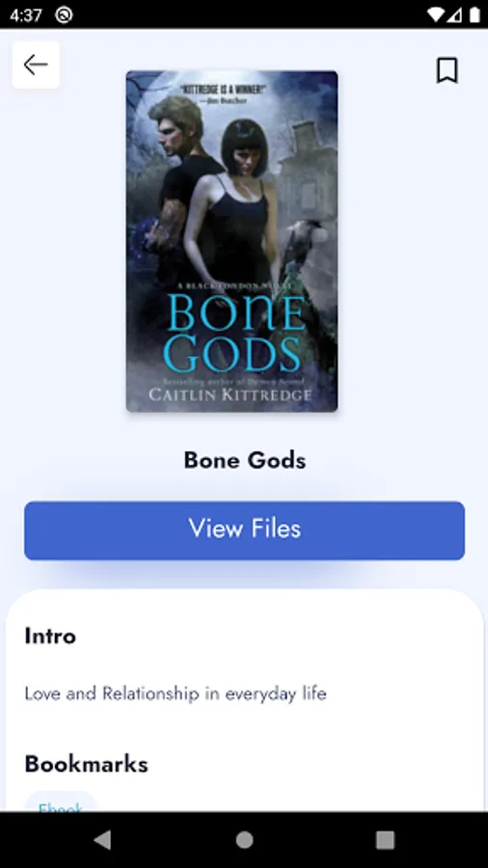
Task: Tap the Bookmarks section heading
Action: click(86, 764)
